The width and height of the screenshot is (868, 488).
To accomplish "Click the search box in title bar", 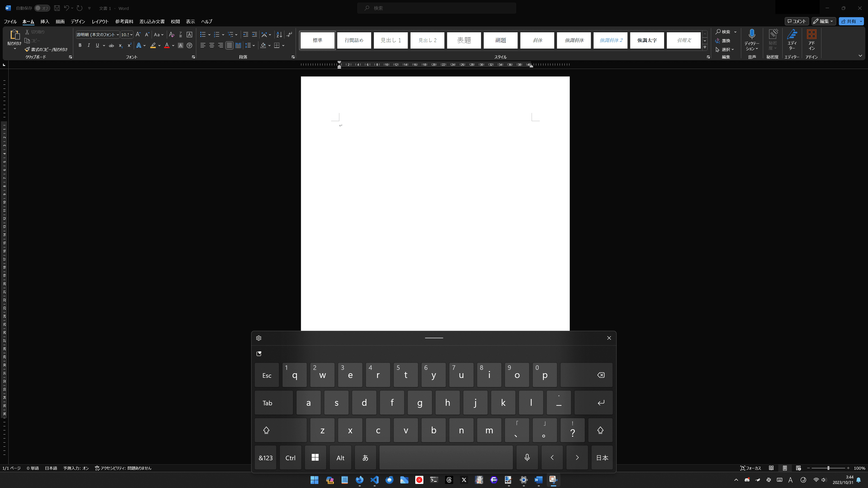I will point(437,8).
